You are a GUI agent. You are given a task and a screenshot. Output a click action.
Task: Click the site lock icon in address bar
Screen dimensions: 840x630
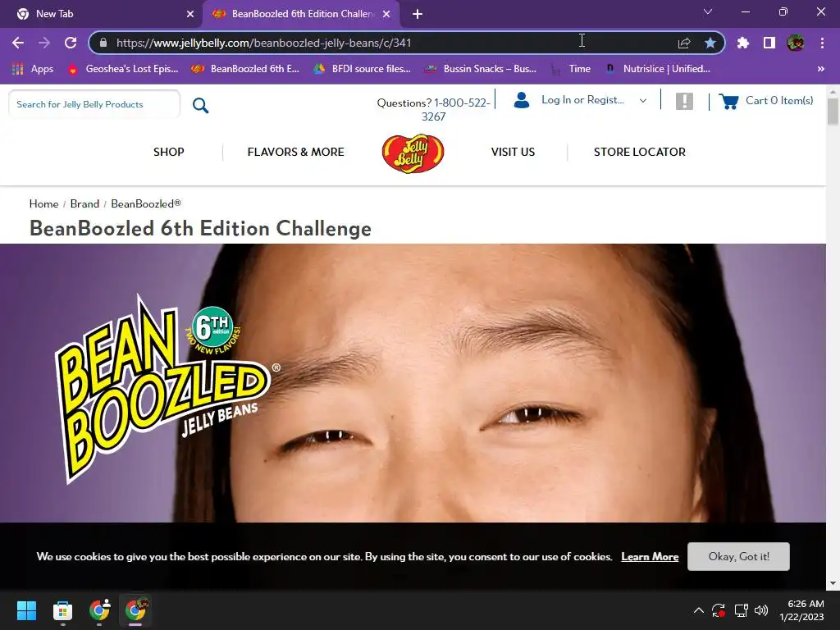tap(103, 43)
